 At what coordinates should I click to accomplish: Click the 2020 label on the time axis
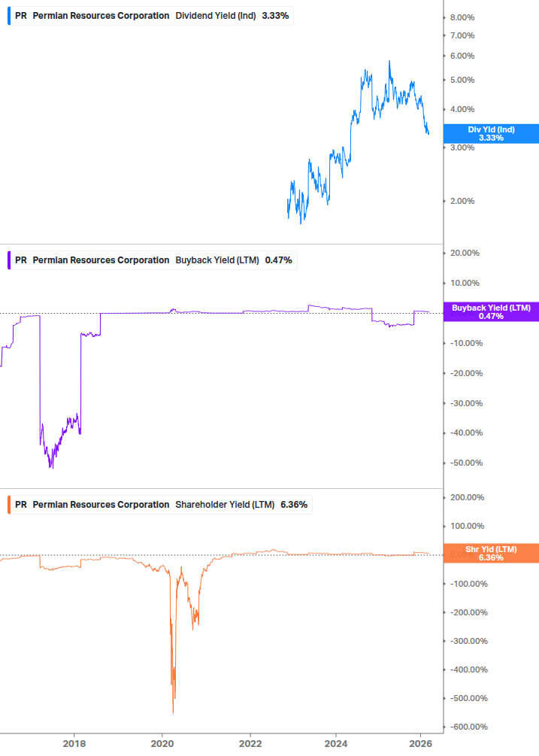(162, 744)
